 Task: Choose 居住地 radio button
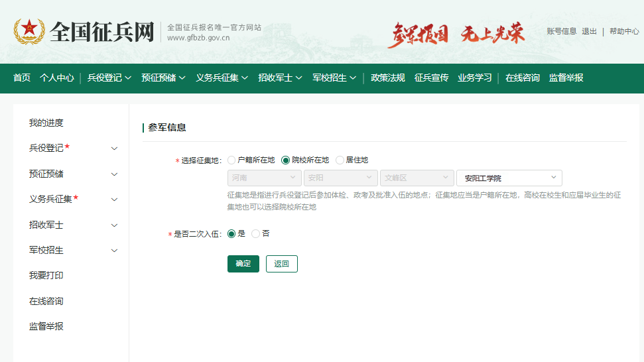pyautogui.click(x=340, y=160)
